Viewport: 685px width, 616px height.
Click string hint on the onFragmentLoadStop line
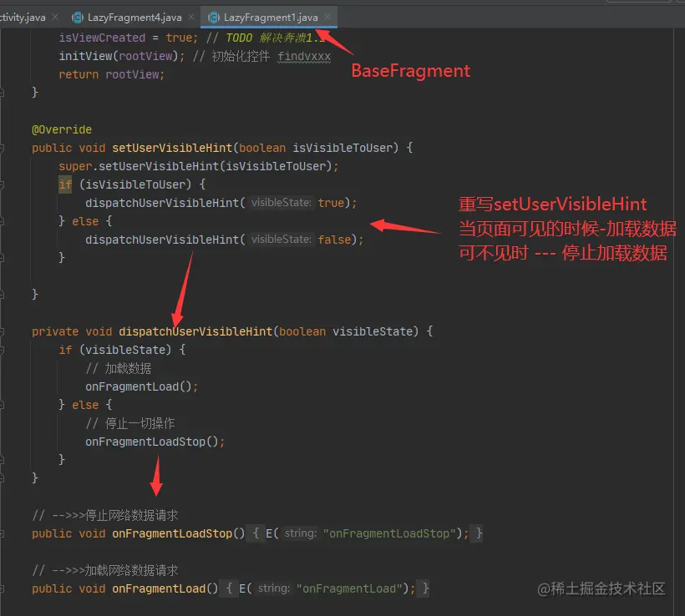tap(301, 533)
